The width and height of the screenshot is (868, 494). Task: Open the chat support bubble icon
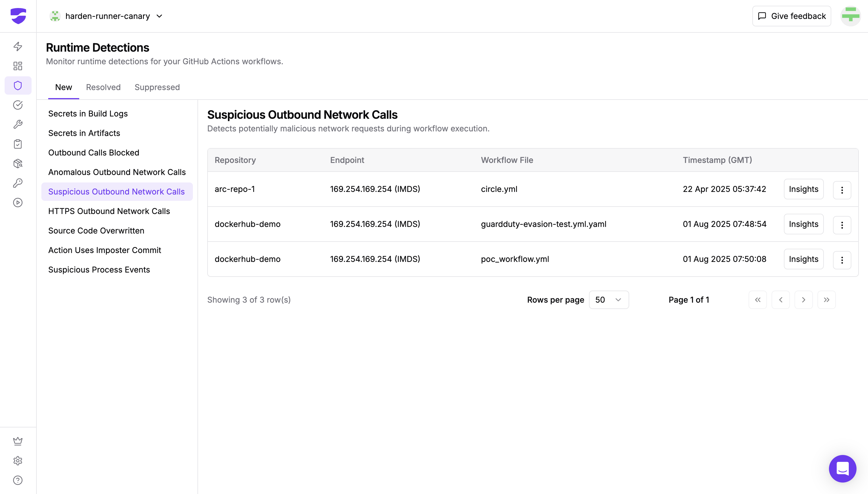tap(842, 468)
